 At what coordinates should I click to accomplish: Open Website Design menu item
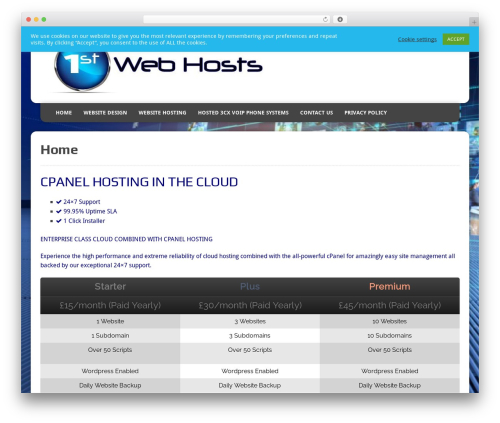point(105,113)
